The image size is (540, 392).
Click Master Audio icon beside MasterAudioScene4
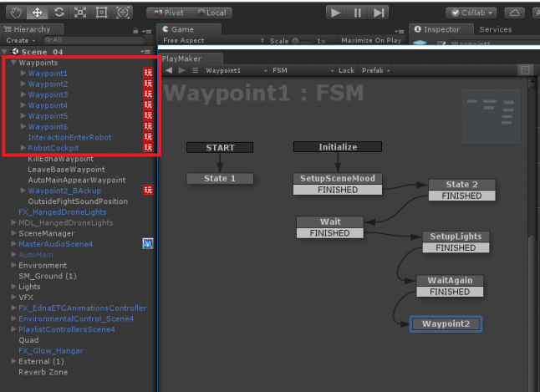coord(148,243)
